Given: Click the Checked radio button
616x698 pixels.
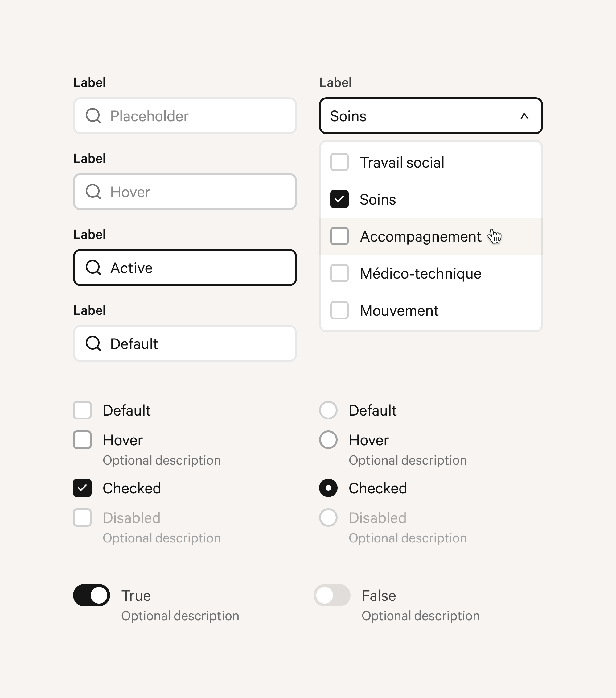Looking at the screenshot, I should pyautogui.click(x=328, y=488).
